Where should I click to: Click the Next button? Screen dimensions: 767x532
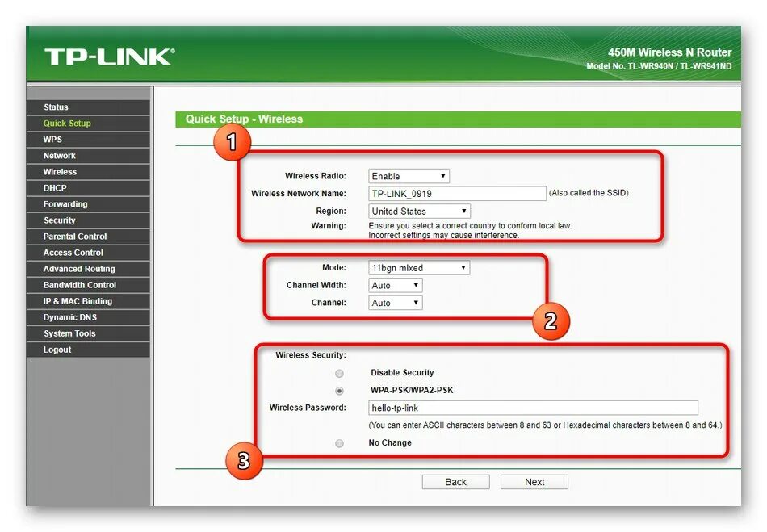(x=534, y=482)
